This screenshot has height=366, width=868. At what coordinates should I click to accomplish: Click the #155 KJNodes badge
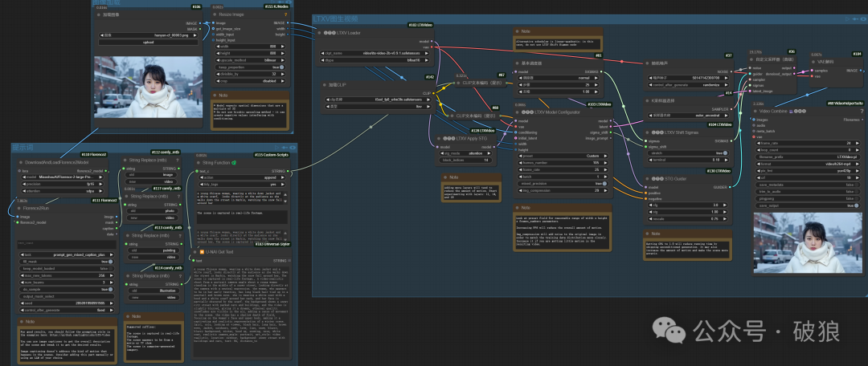click(278, 6)
